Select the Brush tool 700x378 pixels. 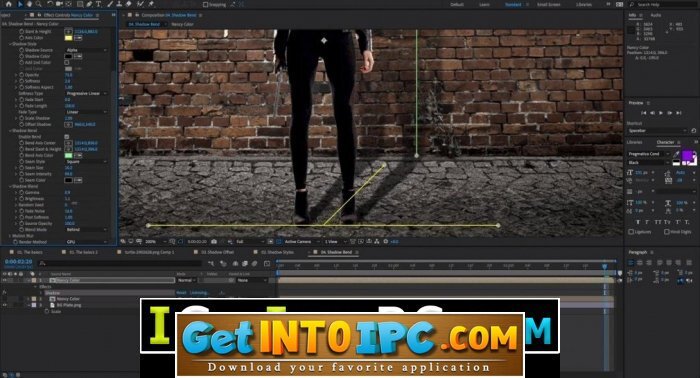(x=110, y=4)
